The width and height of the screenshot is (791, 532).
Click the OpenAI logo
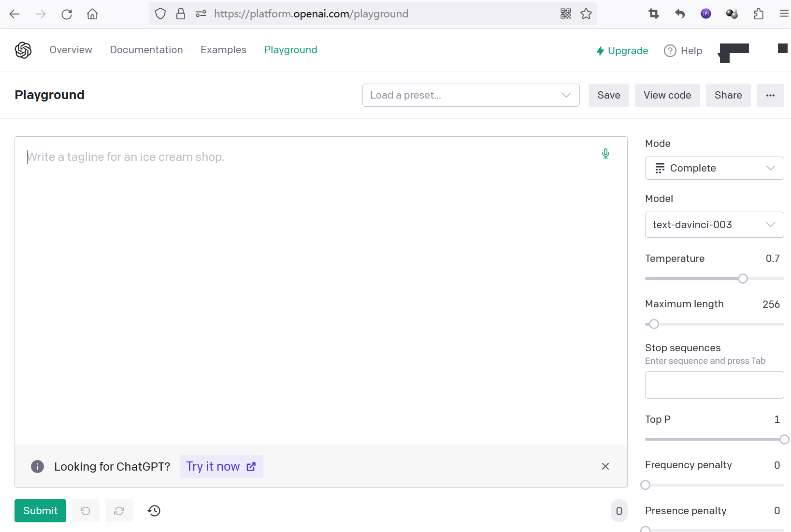coord(23,50)
